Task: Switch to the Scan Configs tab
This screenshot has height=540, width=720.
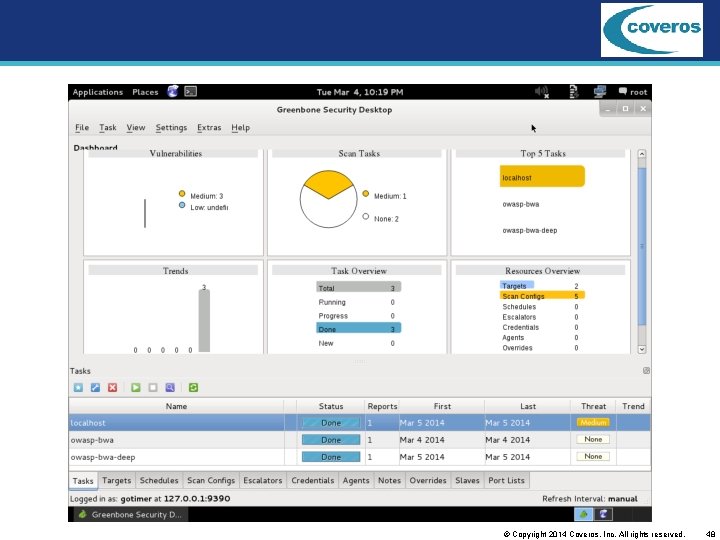Action: click(211, 480)
